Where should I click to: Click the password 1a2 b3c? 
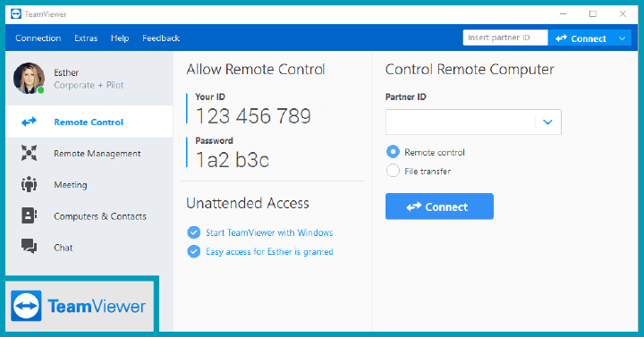[x=232, y=160]
